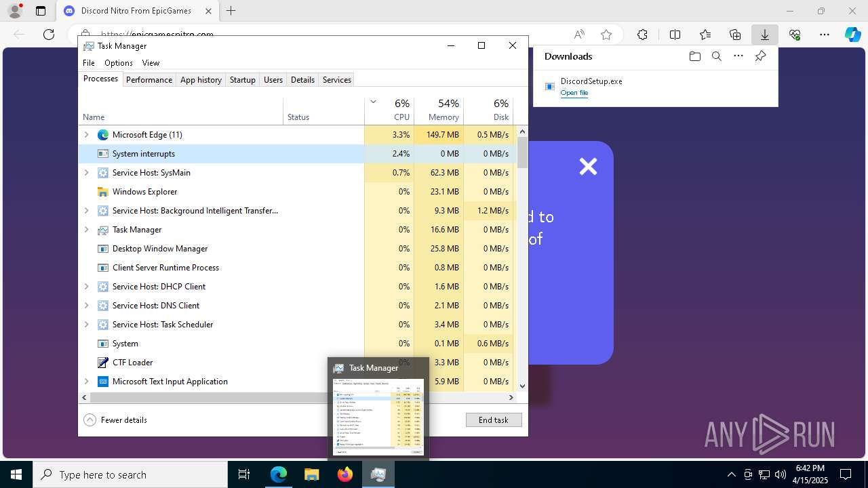The height and width of the screenshot is (488, 868).
Task: Click End task button
Action: point(494,420)
